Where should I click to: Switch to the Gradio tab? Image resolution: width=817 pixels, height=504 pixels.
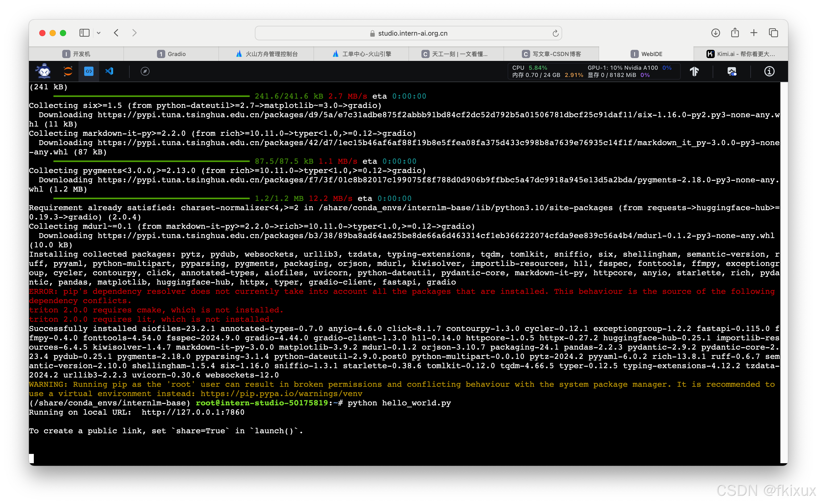(171, 54)
